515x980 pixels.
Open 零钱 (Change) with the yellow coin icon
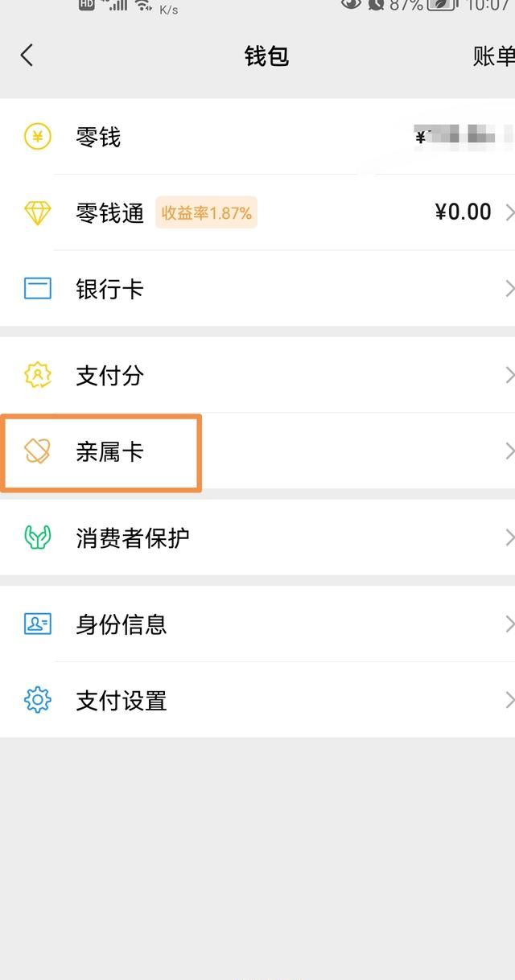(35, 137)
